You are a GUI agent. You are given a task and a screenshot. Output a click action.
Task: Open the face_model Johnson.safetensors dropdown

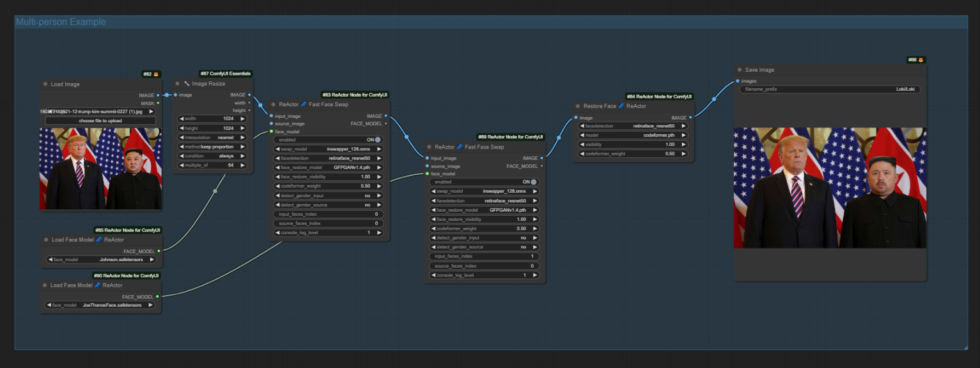click(x=100, y=260)
